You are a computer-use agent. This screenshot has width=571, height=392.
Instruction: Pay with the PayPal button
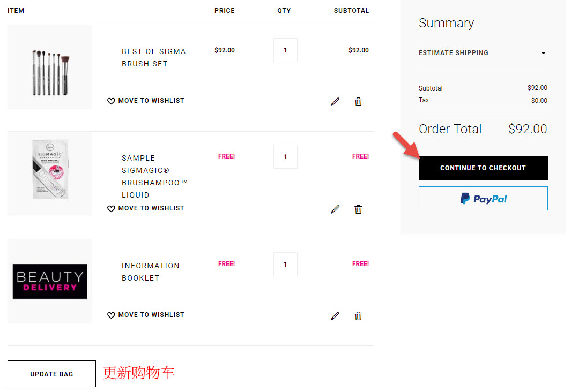point(483,199)
